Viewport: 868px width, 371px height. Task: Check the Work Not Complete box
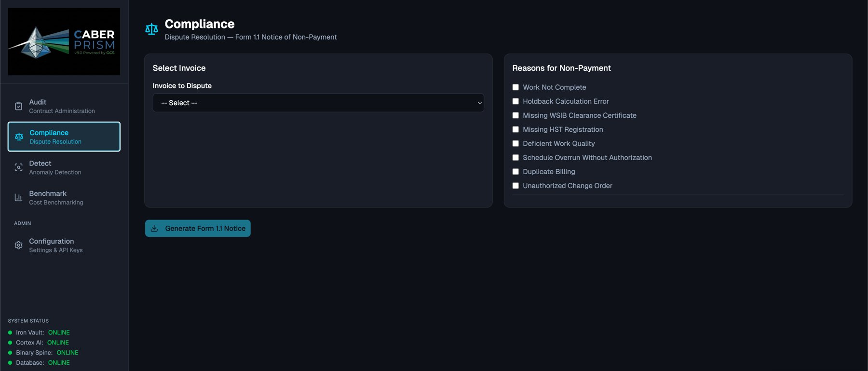click(515, 87)
